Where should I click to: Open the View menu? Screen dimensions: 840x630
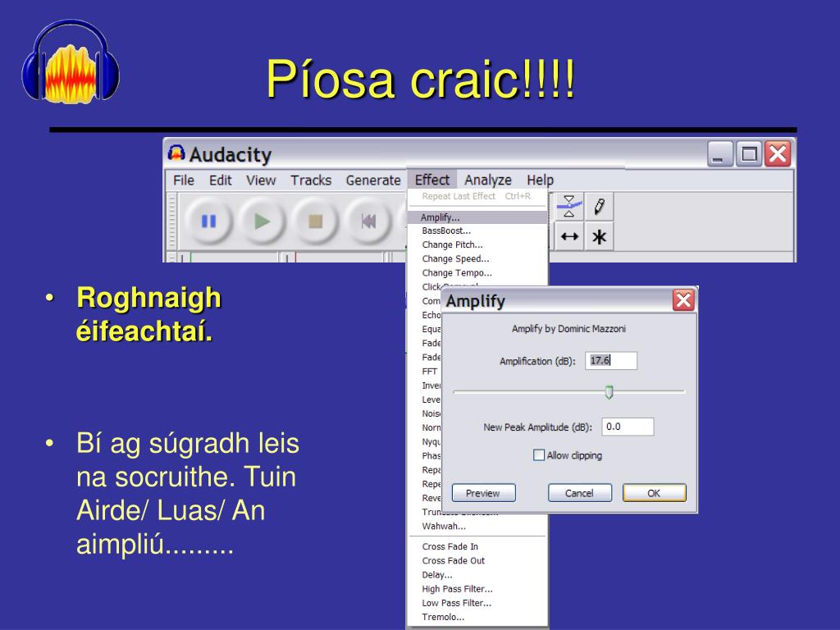261,180
